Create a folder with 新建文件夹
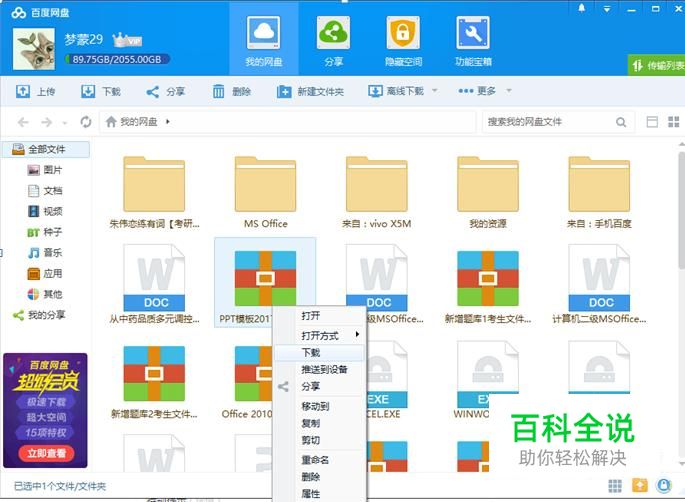The height and width of the screenshot is (502, 685). pos(310,91)
